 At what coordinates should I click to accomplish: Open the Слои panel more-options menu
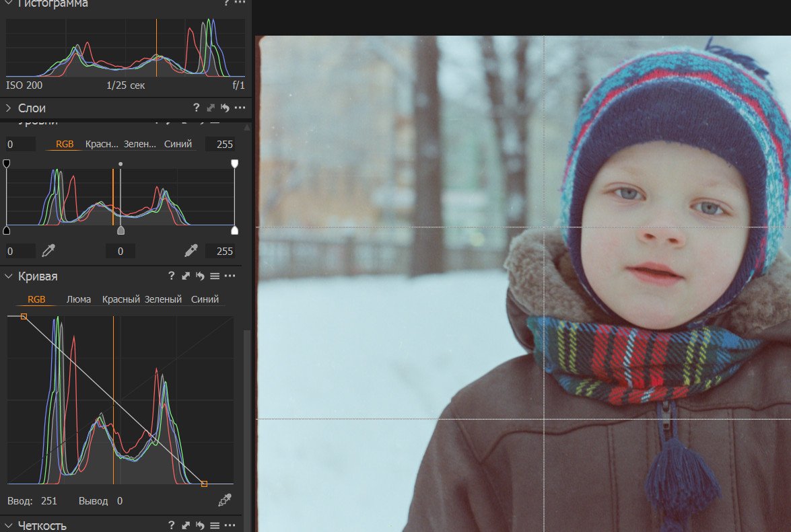(x=240, y=108)
